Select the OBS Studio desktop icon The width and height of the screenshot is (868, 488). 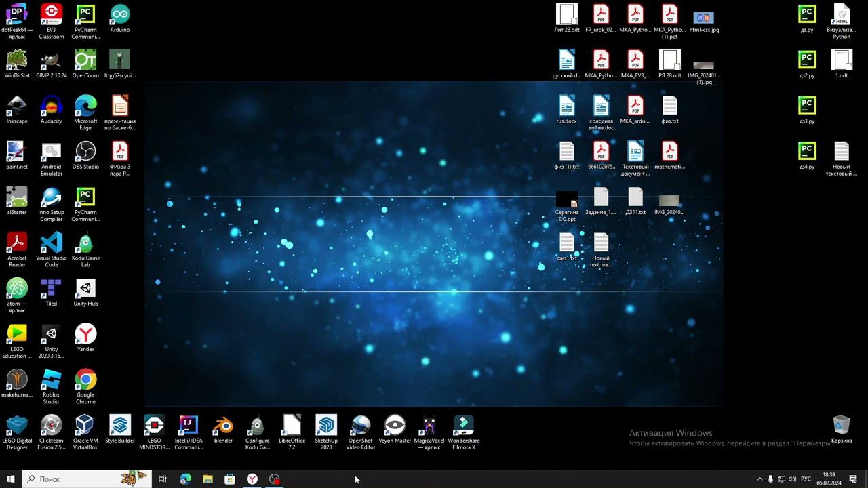tap(85, 155)
